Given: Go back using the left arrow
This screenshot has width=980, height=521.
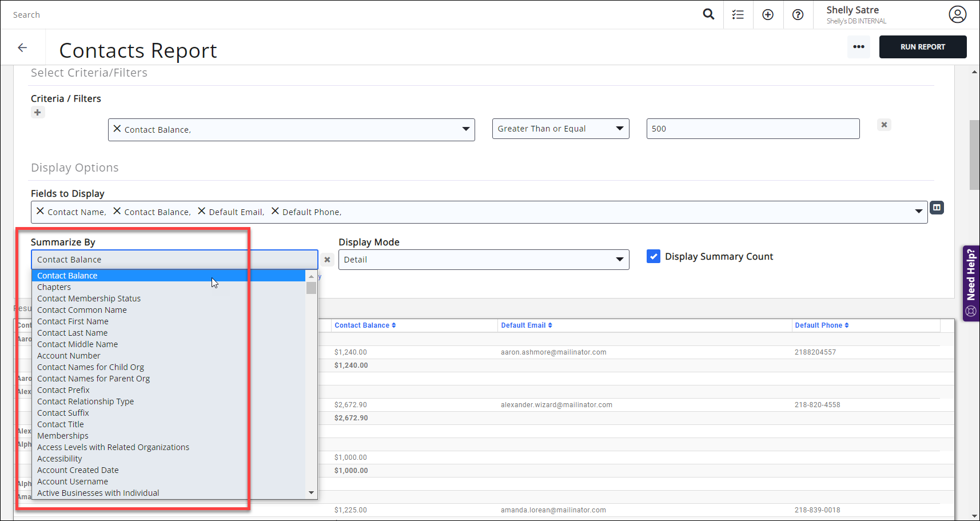Looking at the screenshot, I should (22, 47).
